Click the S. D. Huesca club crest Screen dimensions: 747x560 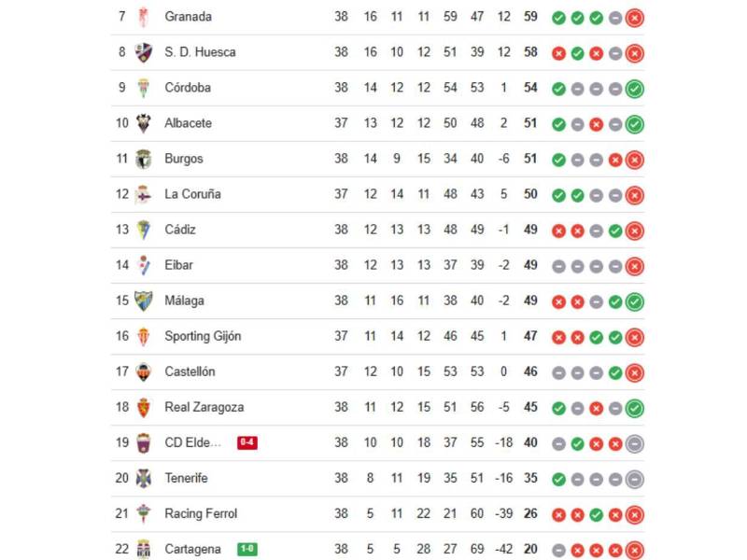[145, 52]
